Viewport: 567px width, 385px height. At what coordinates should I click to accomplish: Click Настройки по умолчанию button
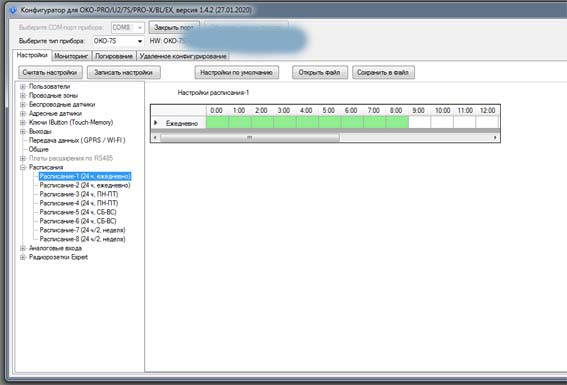pos(236,72)
